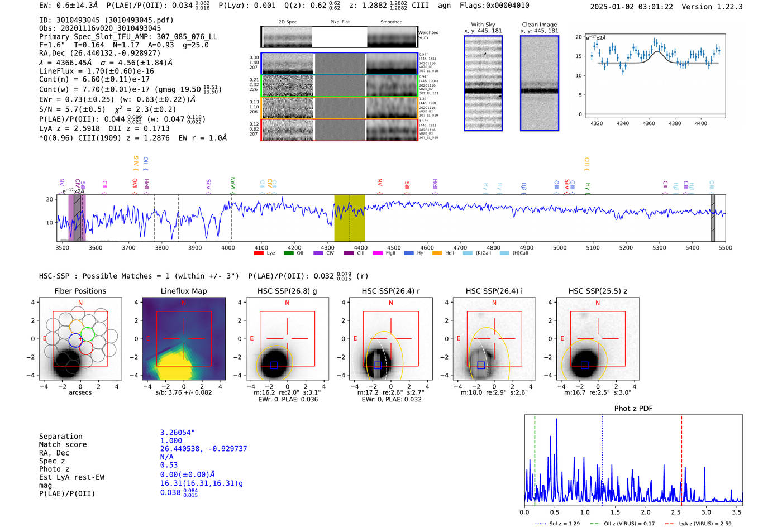Click the 'agn' classification label in header
Image resolution: width=782 pixels, height=532 pixels.
point(444,6)
